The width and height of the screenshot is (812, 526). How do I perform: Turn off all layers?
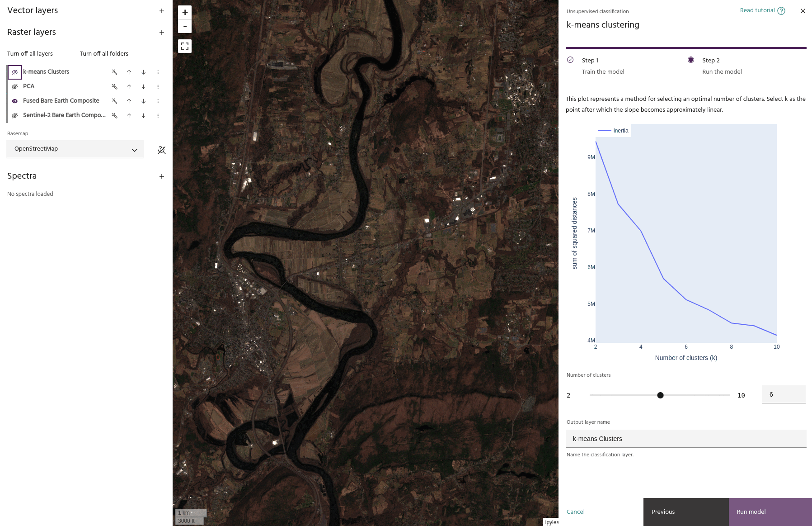[x=30, y=54]
